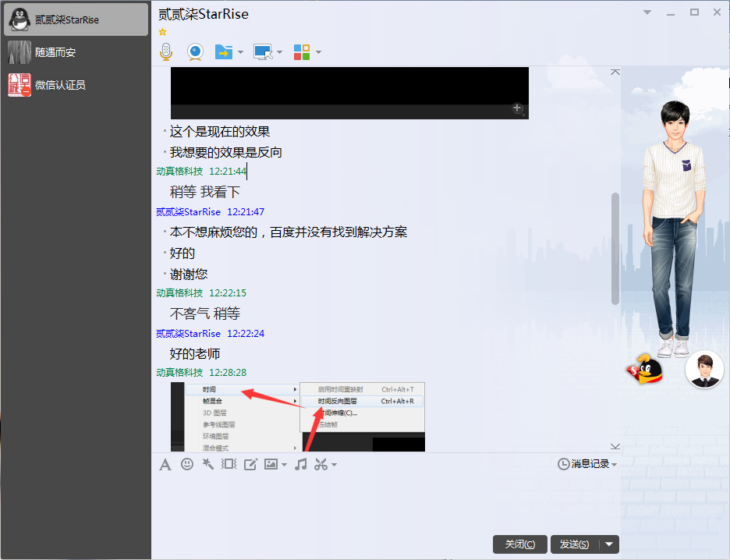Viewport: 730px width, 560px height.
Task: Click the message "谢谢您"
Action: pyautogui.click(x=189, y=274)
